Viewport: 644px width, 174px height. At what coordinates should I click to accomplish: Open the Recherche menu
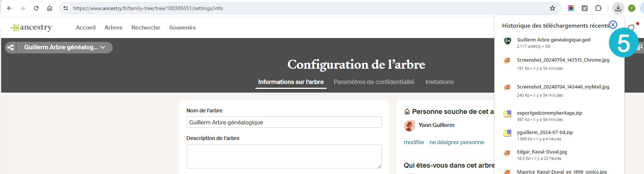click(146, 28)
